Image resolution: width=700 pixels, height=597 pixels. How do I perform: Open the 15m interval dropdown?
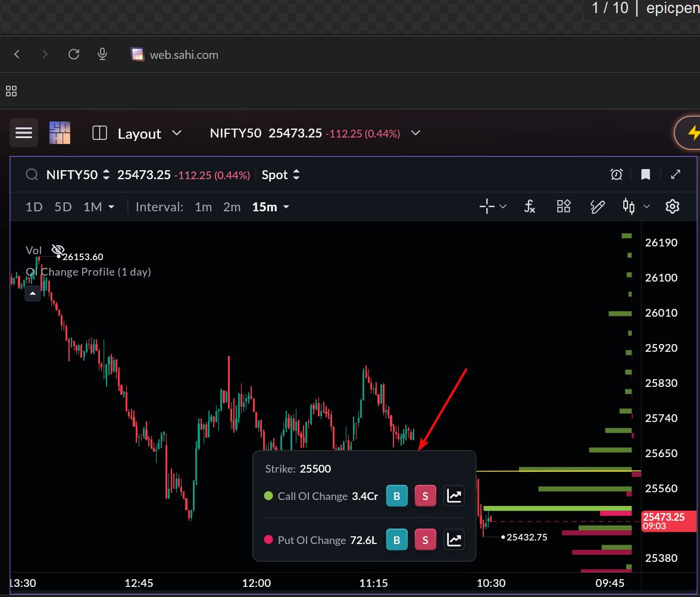tap(270, 207)
